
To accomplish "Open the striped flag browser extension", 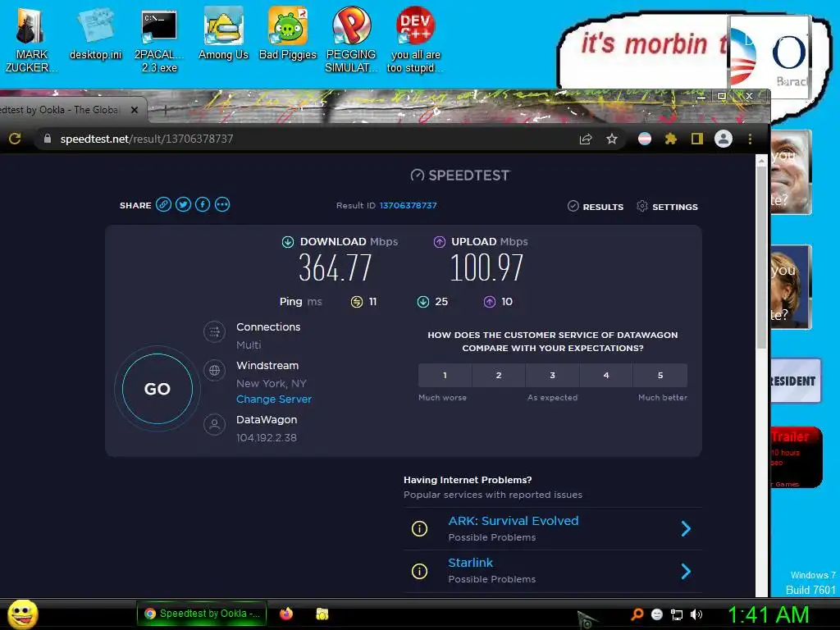I will point(645,139).
